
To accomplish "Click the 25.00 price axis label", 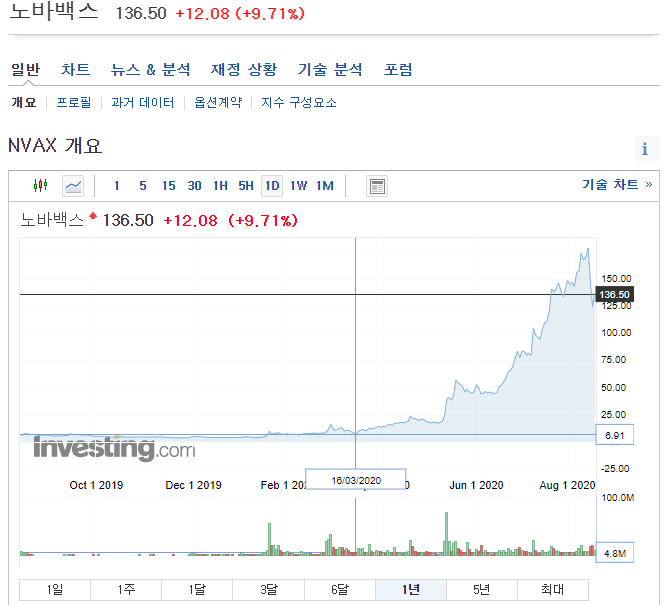I will pyautogui.click(x=613, y=414).
